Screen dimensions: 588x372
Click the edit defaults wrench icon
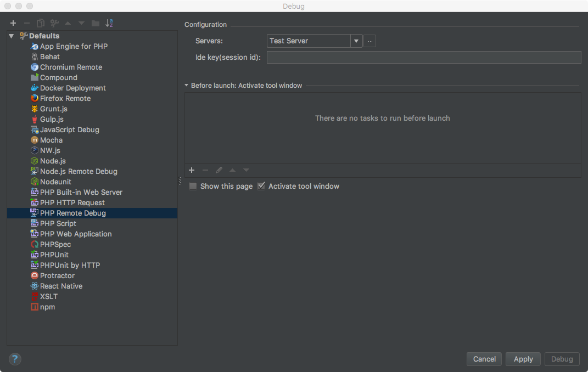(x=54, y=23)
